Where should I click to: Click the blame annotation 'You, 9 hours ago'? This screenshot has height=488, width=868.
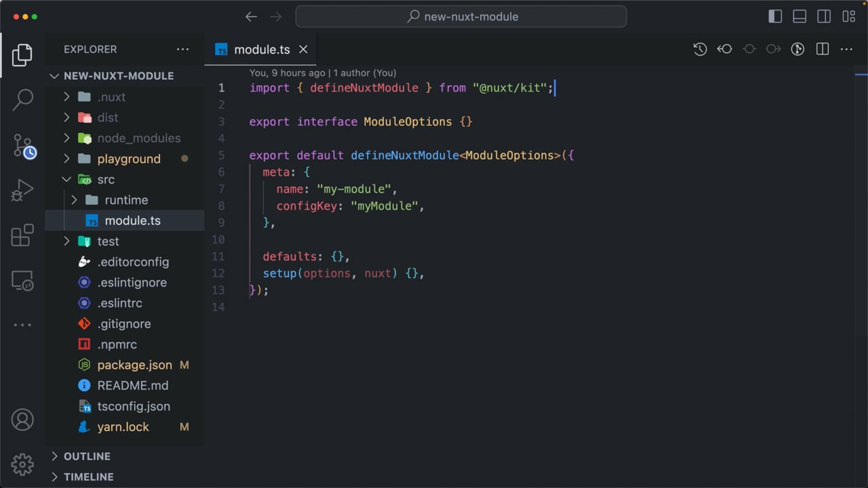point(288,73)
